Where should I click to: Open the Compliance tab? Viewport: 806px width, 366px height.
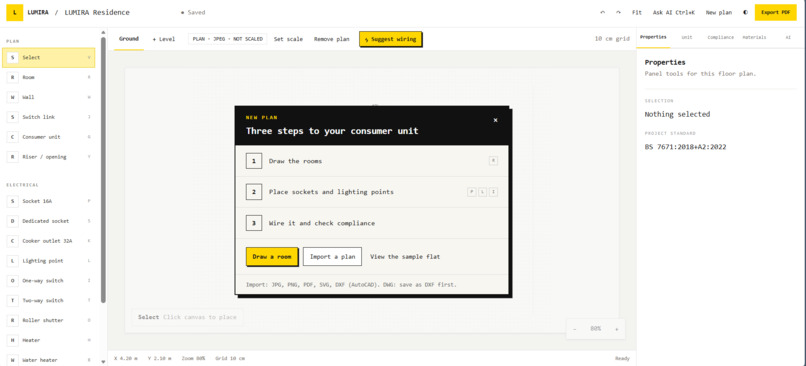tap(720, 37)
